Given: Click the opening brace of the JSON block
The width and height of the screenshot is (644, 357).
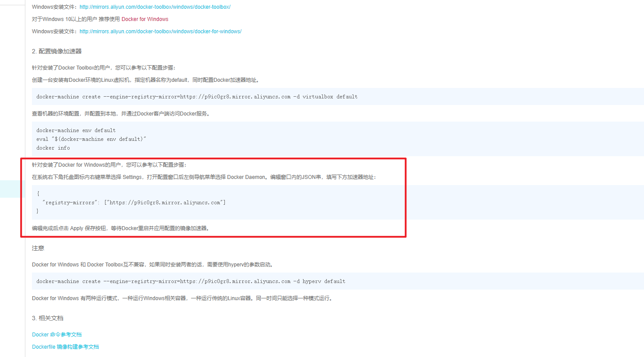Looking at the screenshot, I should [x=38, y=193].
